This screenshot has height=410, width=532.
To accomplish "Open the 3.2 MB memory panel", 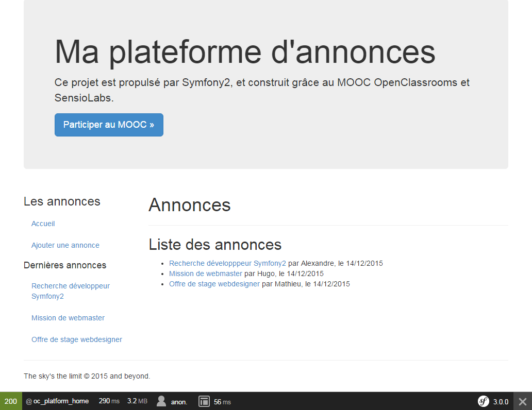I will pyautogui.click(x=137, y=401).
